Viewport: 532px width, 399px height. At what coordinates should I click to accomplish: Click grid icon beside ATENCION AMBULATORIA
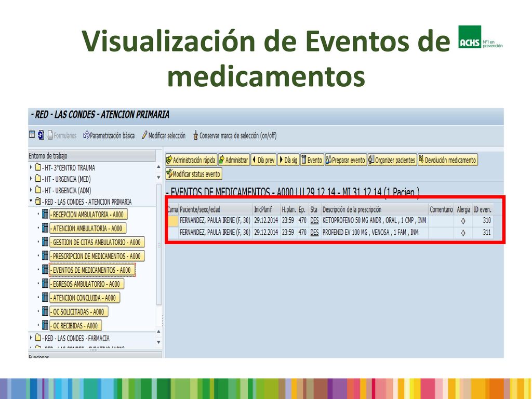(45, 228)
